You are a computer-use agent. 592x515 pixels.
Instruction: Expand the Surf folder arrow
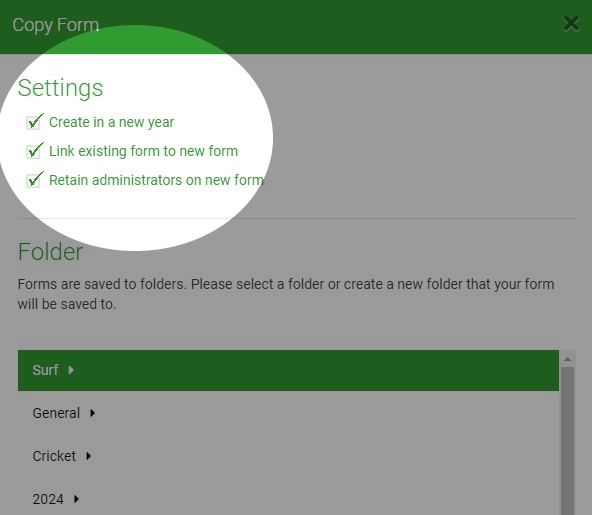point(71,370)
